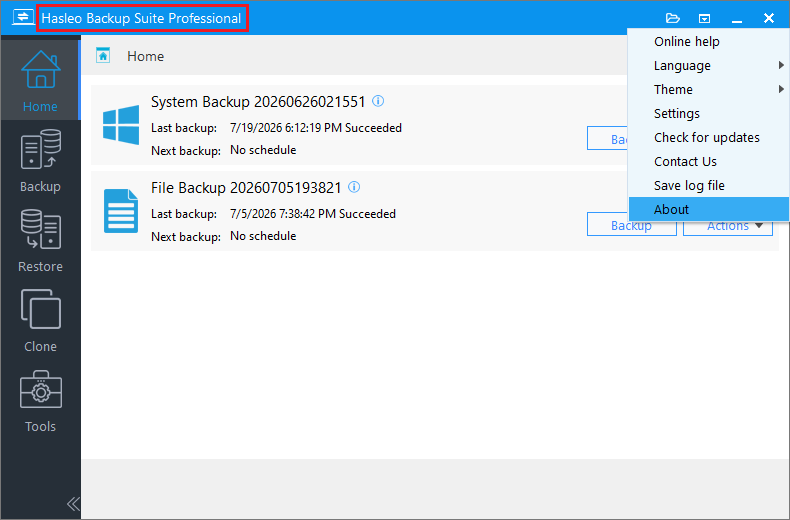The image size is (790, 520).
Task: Click the home breadcrumb icon
Action: [x=103, y=55]
